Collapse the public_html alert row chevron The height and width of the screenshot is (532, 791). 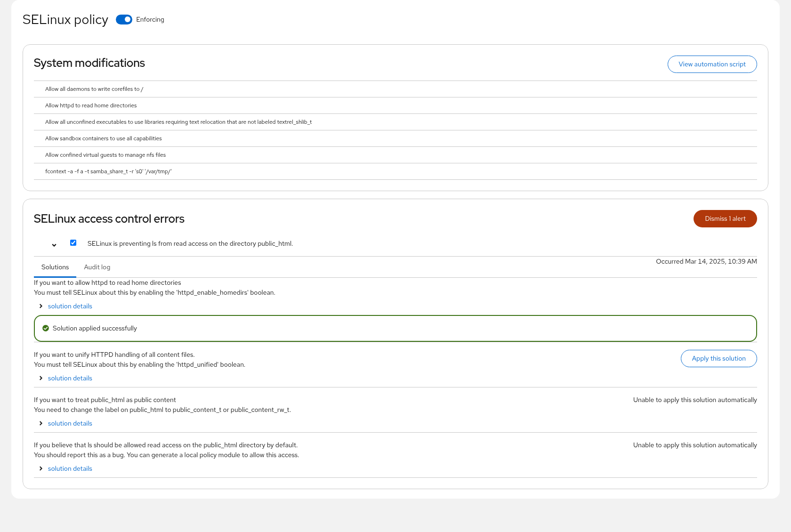point(54,245)
